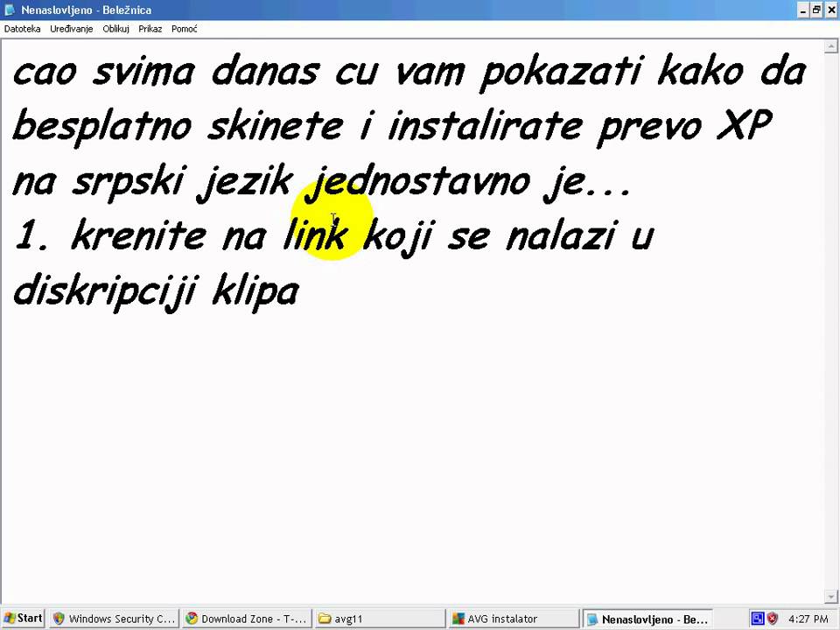This screenshot has width=840, height=630.
Task: Switch to AVG instalator taskbar item
Action: coord(513,619)
